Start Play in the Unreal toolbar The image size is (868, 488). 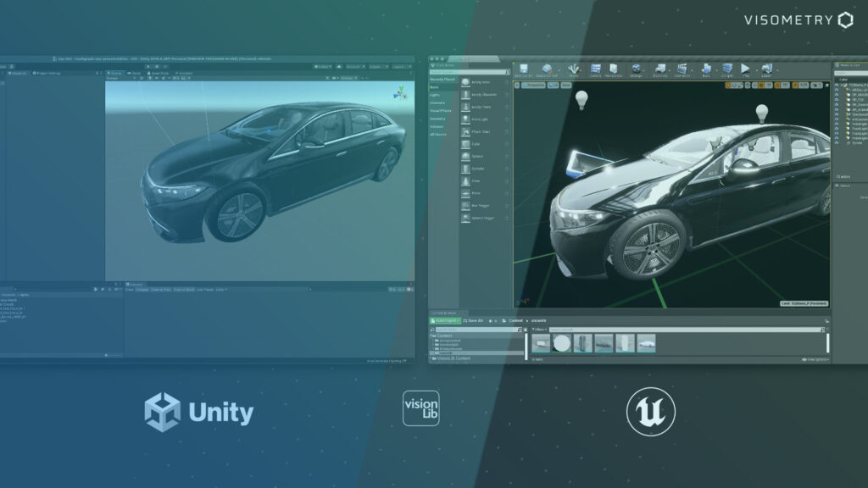(746, 69)
